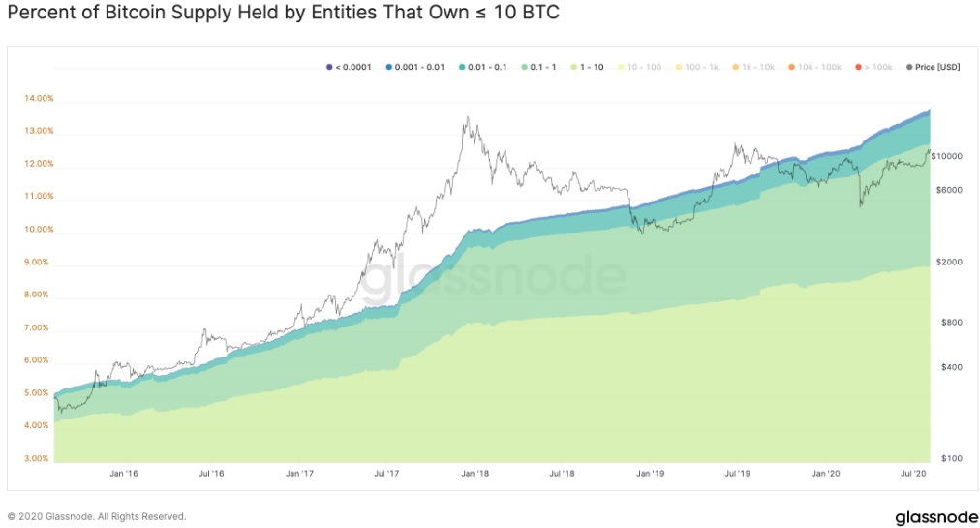Click the '14.00%' y-axis label

coord(38,98)
